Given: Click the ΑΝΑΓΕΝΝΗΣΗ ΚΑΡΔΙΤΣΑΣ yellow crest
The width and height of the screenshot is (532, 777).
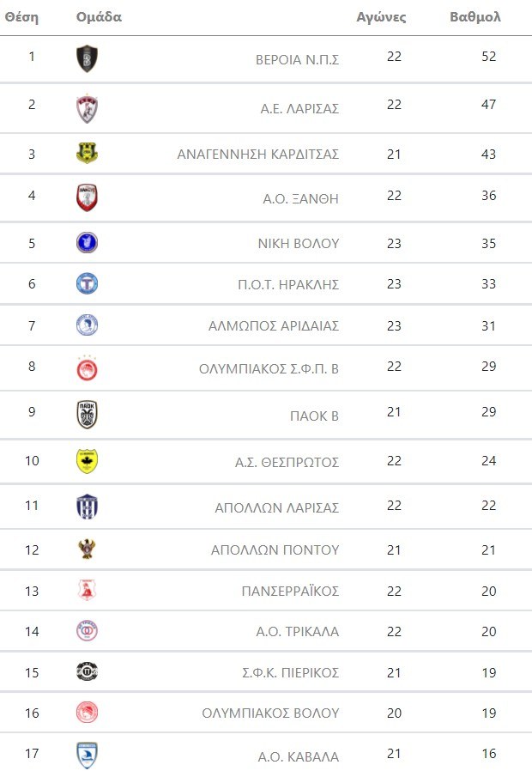Looking at the screenshot, I should click(x=87, y=155).
